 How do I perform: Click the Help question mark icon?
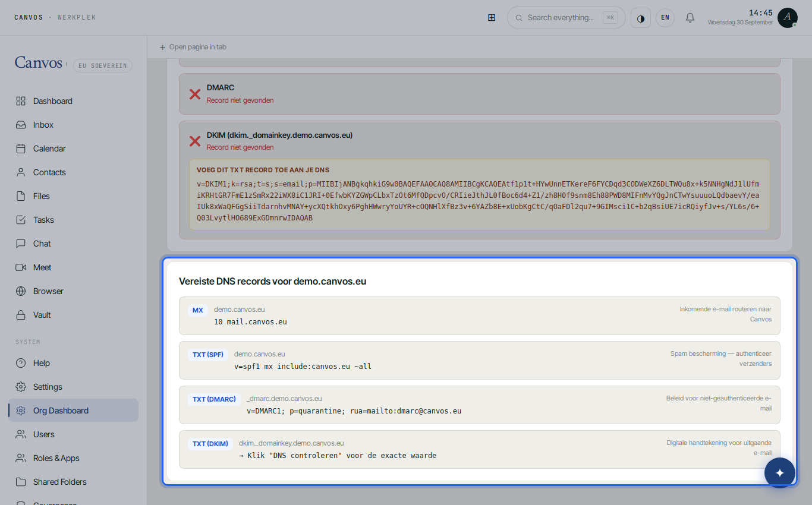coord(21,363)
